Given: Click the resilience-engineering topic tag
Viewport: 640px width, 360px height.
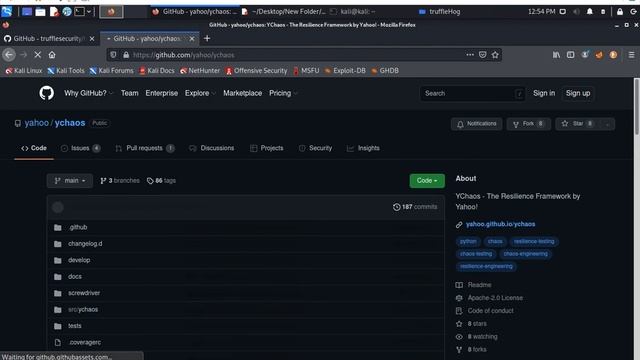Looking at the screenshot, I should [x=486, y=267].
